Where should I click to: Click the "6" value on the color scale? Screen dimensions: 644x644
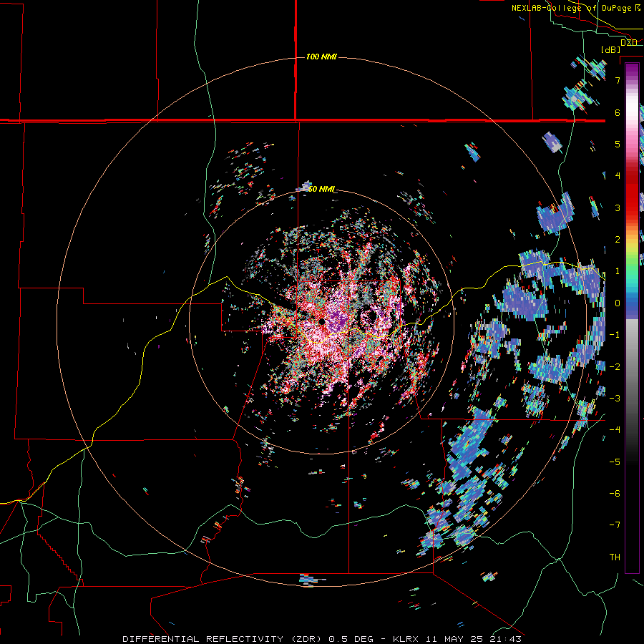tap(618, 112)
